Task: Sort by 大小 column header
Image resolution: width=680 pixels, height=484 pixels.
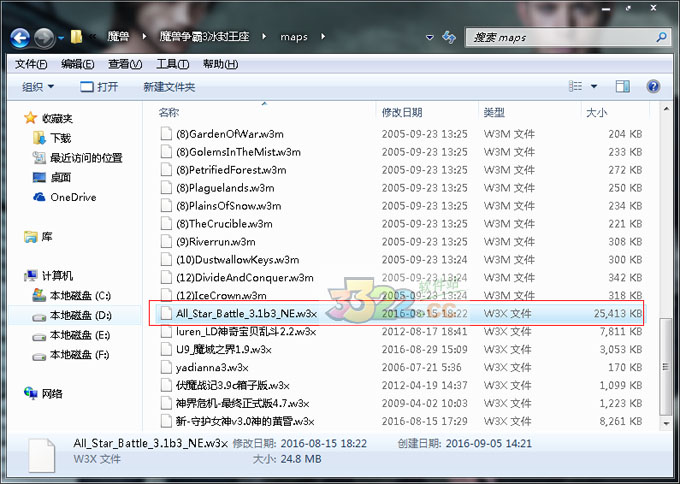Action: (596, 113)
